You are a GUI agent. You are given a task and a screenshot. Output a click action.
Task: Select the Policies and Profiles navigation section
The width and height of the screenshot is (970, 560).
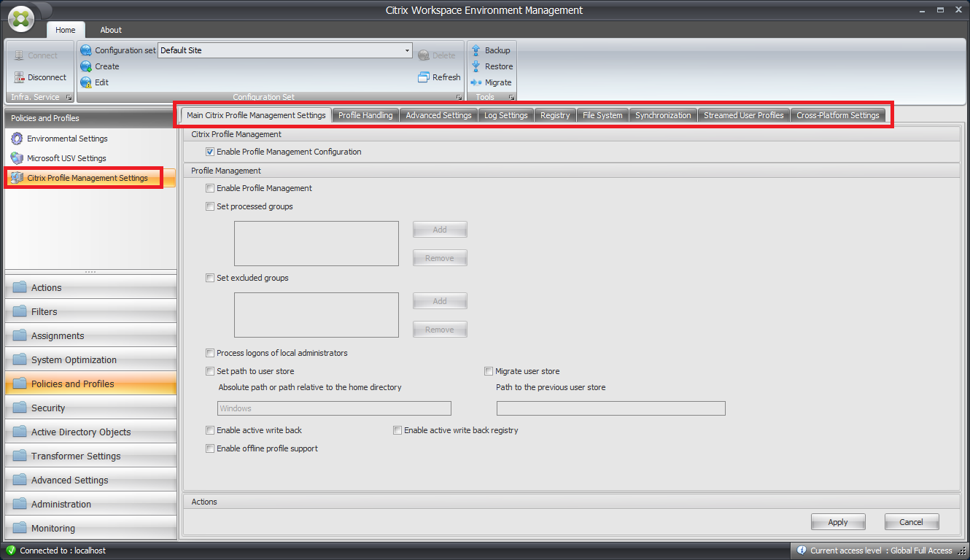pos(90,384)
